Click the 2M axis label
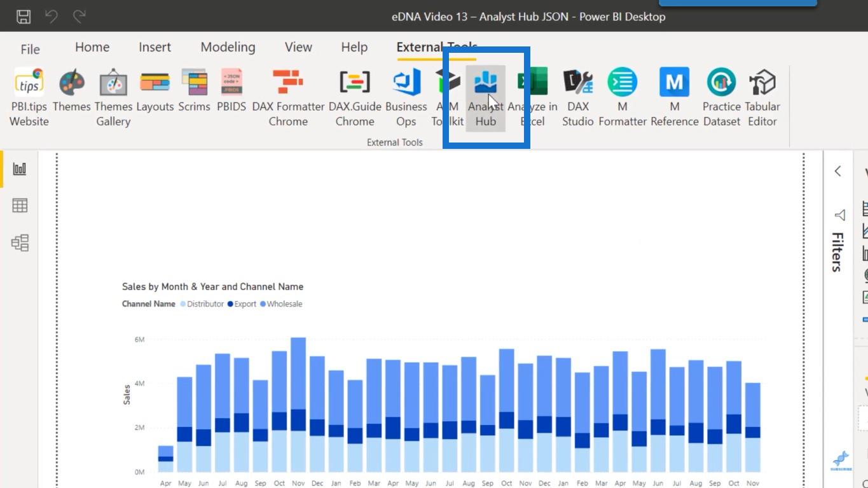This screenshot has height=488, width=868. coord(139,428)
